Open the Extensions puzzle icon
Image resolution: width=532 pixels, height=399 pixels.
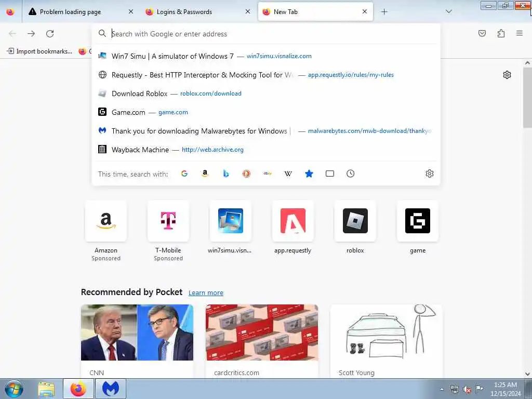501,33
